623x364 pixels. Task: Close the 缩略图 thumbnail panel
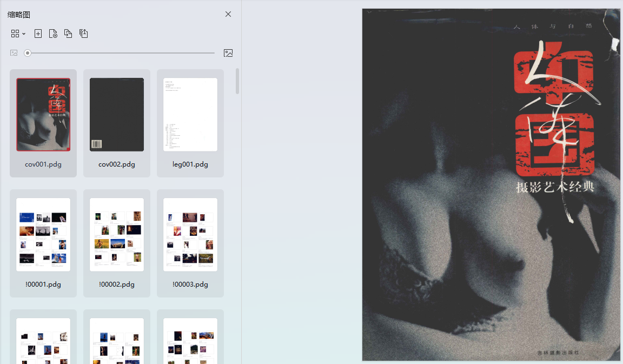click(228, 14)
